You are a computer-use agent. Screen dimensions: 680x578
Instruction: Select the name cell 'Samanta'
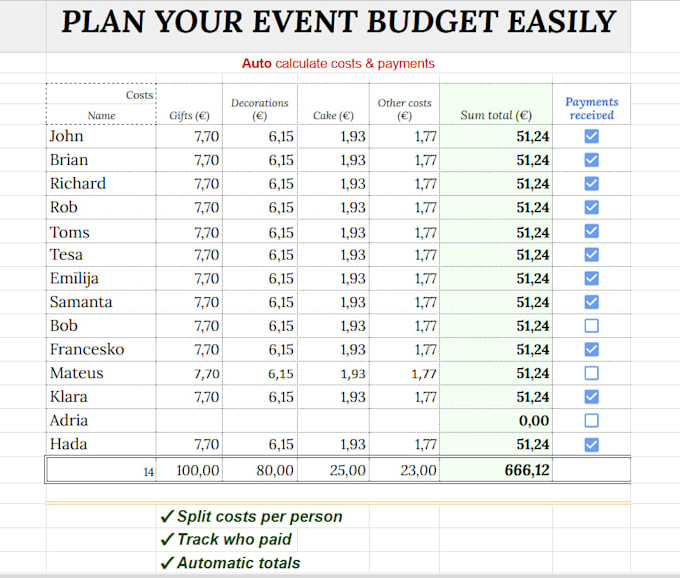[101, 302]
